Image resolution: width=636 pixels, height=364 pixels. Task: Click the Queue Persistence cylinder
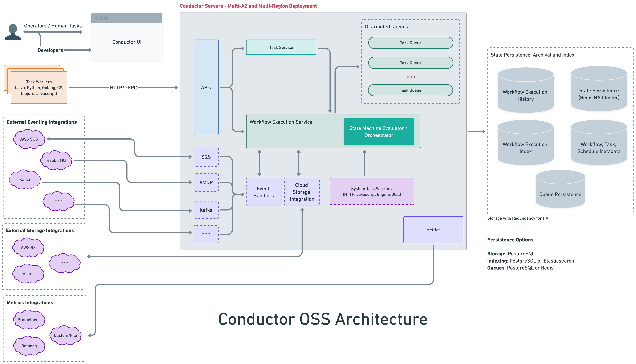click(x=560, y=189)
